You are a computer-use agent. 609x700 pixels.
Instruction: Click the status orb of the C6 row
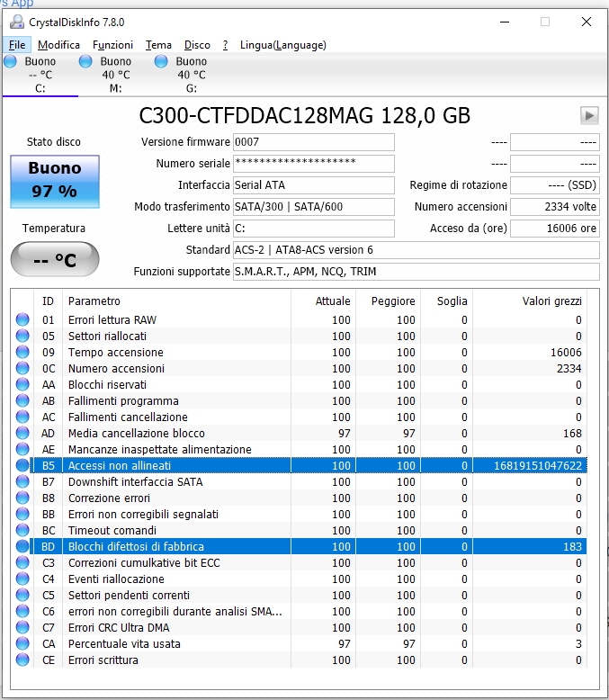click(22, 611)
